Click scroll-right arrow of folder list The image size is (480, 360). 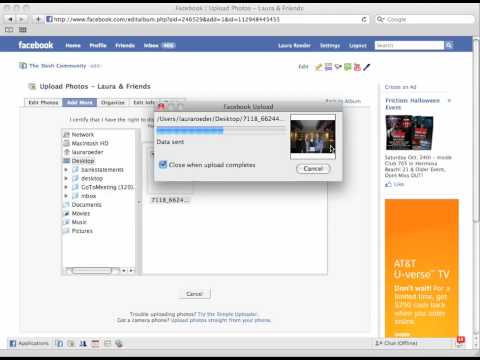coord(131,271)
